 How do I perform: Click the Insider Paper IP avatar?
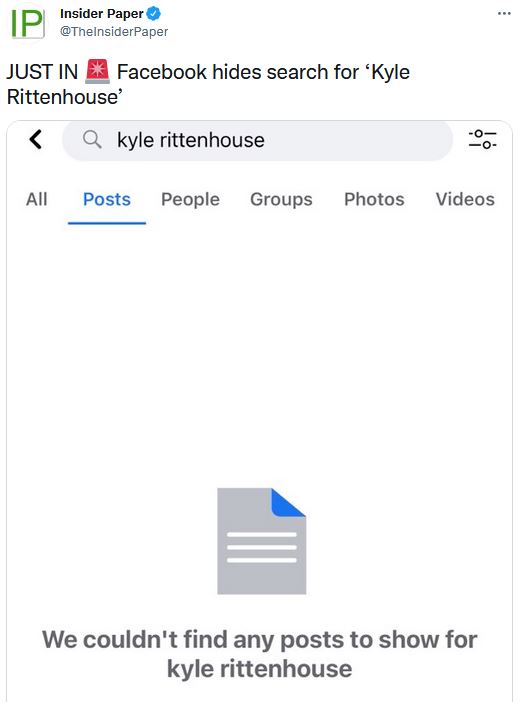click(x=27, y=23)
